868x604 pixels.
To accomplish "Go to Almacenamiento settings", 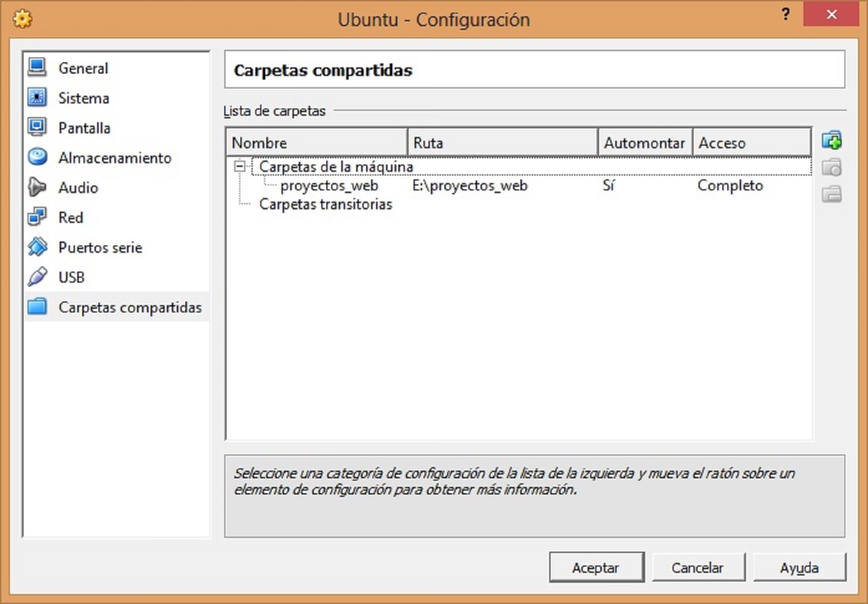I will pyautogui.click(x=115, y=158).
